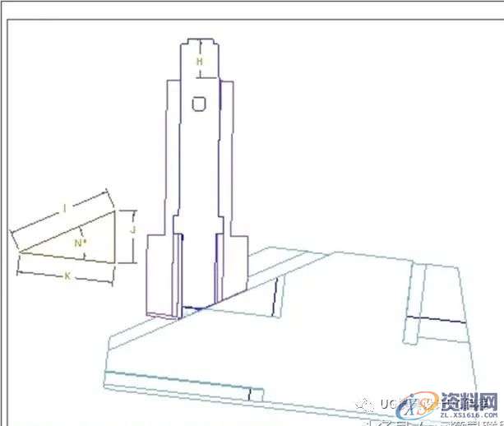
Task: Click the dark blue line on right plate slot
Action: click(x=434, y=319)
